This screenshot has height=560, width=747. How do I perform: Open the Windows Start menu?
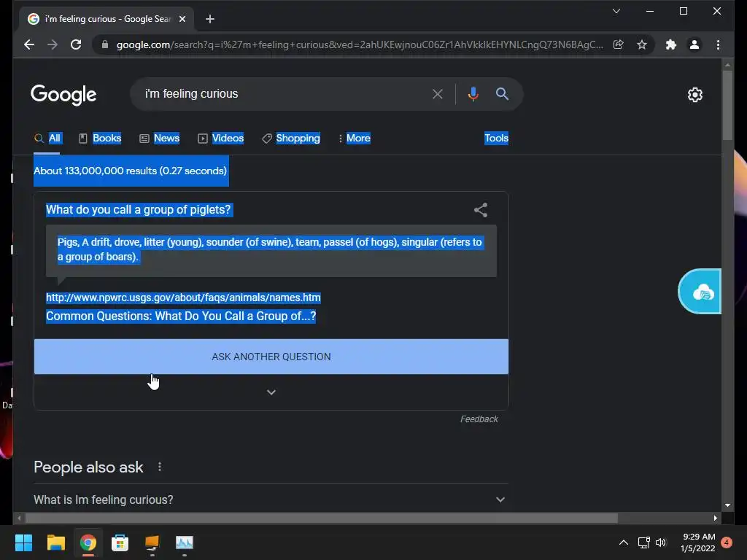point(23,542)
